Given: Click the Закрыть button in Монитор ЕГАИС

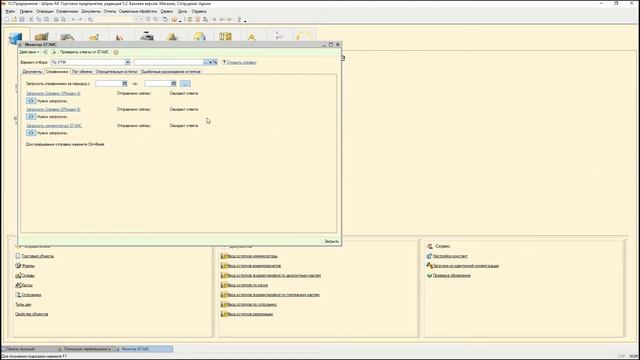Looking at the screenshot, I should (x=331, y=241).
